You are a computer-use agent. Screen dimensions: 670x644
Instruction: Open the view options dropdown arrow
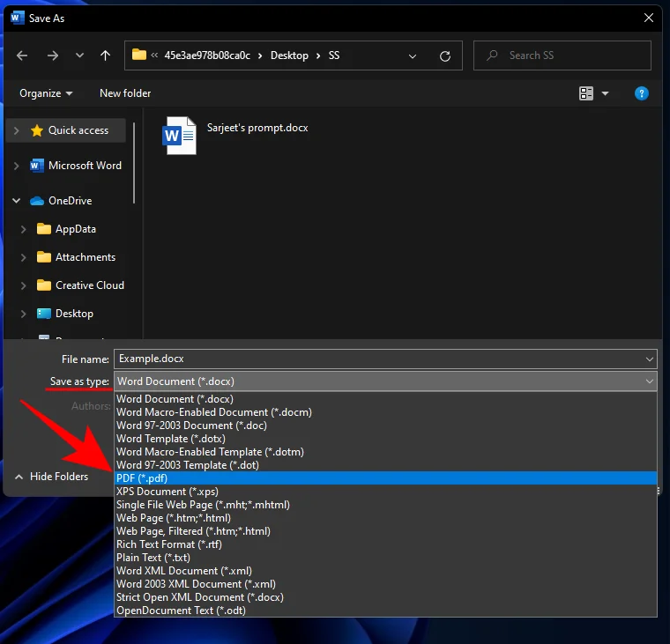(x=605, y=93)
